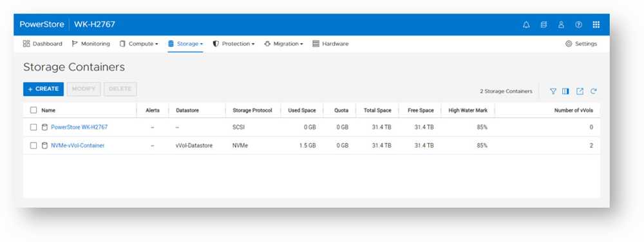Click the filter funnel icon

point(553,92)
